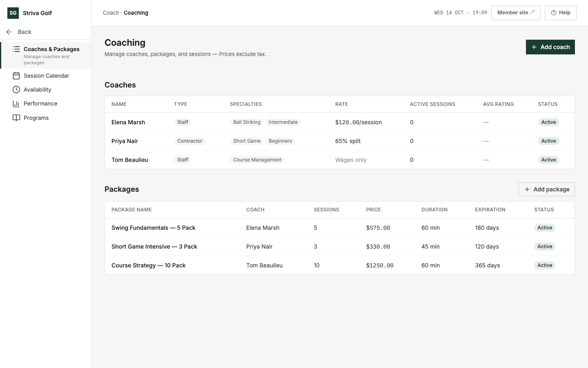The height and width of the screenshot is (368, 588).
Task: Select the Swing Fundamentals — 5 Pack package
Action: [x=154, y=228]
